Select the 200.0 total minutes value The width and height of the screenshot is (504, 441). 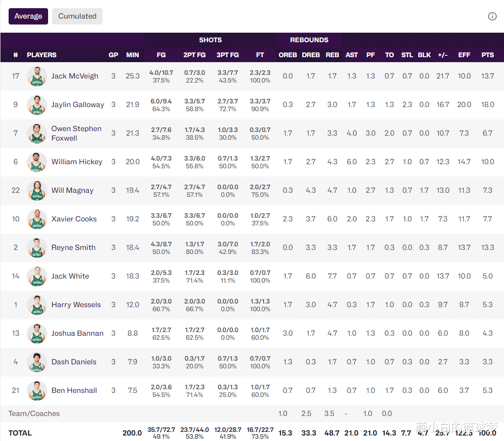click(132, 433)
